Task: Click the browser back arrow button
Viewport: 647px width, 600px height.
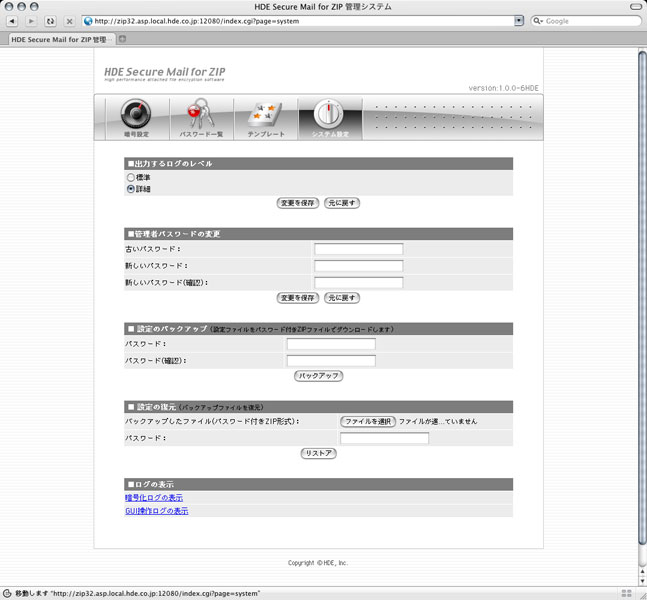Action: tap(12, 21)
